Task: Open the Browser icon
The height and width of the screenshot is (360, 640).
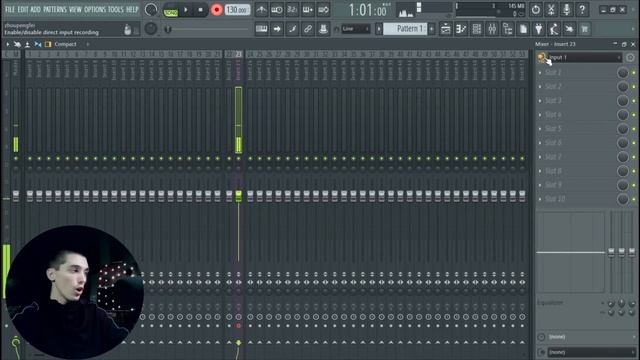Action: tap(508, 29)
